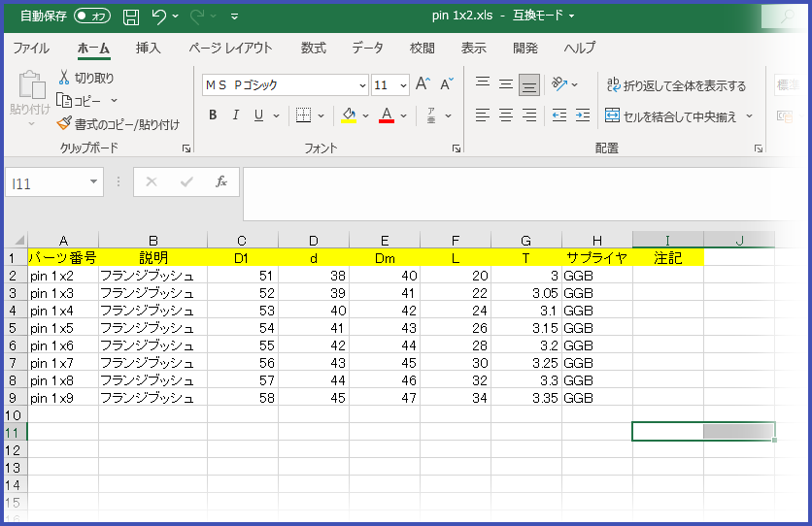
Task: Toggle the highlighted Bottom Align icon
Action: (x=529, y=84)
